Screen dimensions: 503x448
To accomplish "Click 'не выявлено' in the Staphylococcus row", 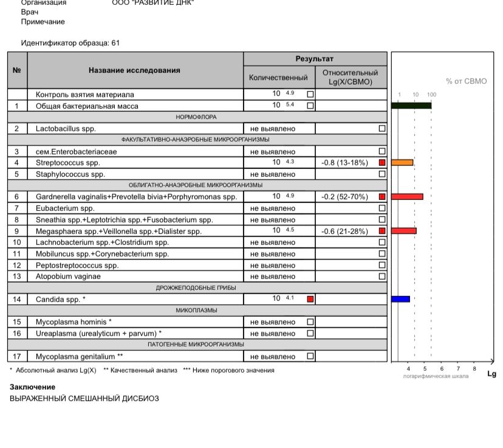I will pos(273,174).
